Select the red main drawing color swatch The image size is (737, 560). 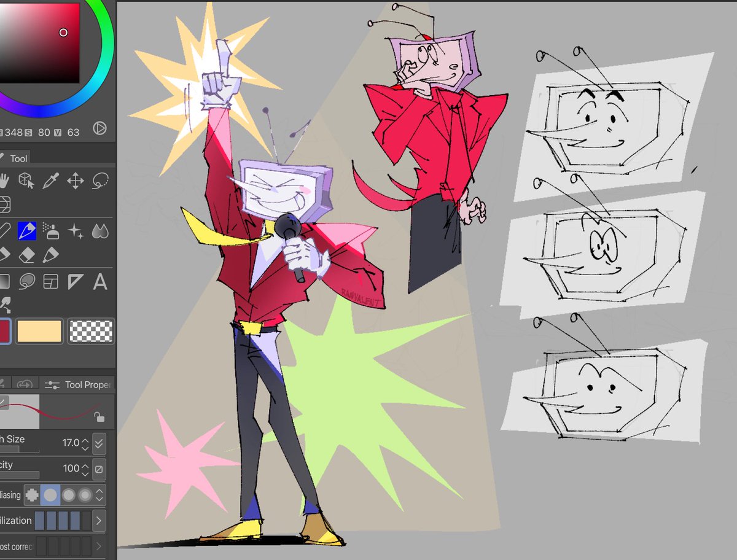click(5, 331)
